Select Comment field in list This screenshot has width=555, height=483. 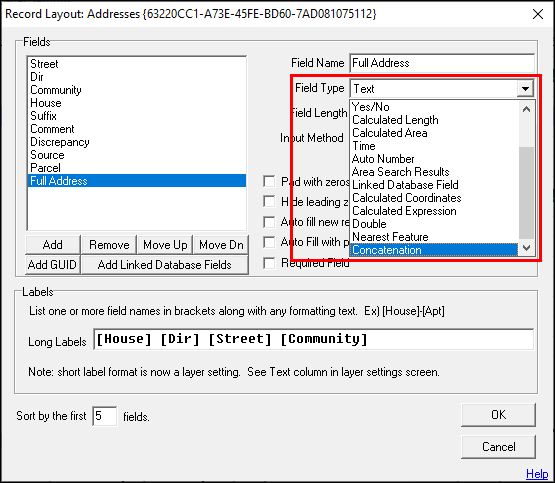point(137,129)
